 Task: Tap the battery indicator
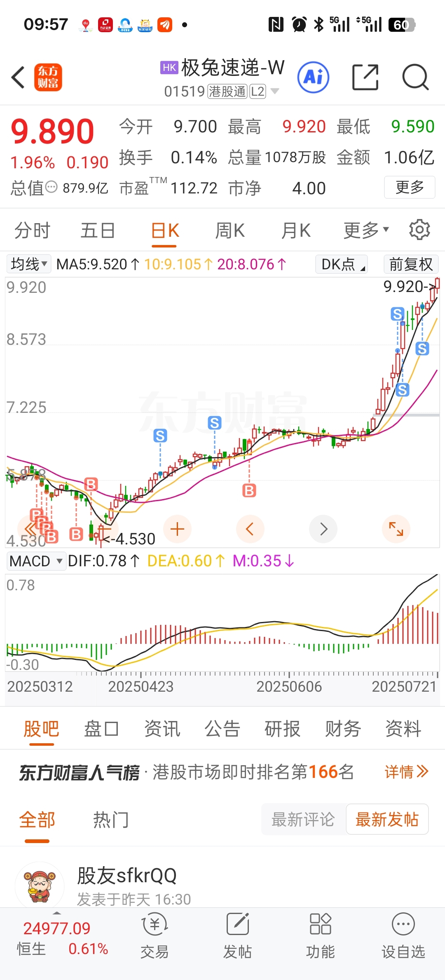tap(401, 24)
